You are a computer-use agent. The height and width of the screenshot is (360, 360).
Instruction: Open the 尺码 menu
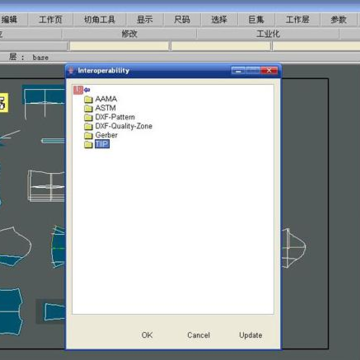tap(182, 20)
